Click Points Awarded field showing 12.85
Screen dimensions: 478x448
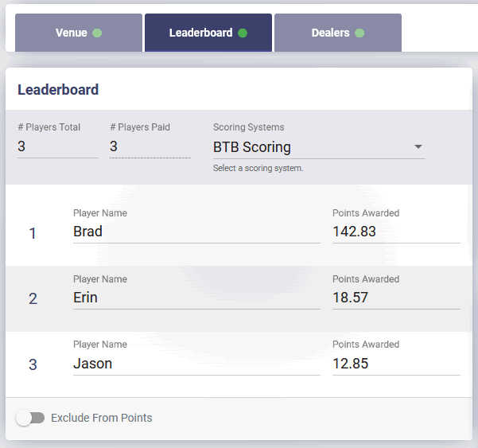(396, 364)
